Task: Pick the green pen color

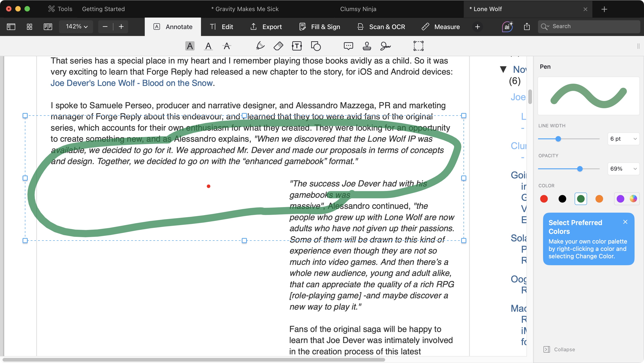Action: coord(581,199)
